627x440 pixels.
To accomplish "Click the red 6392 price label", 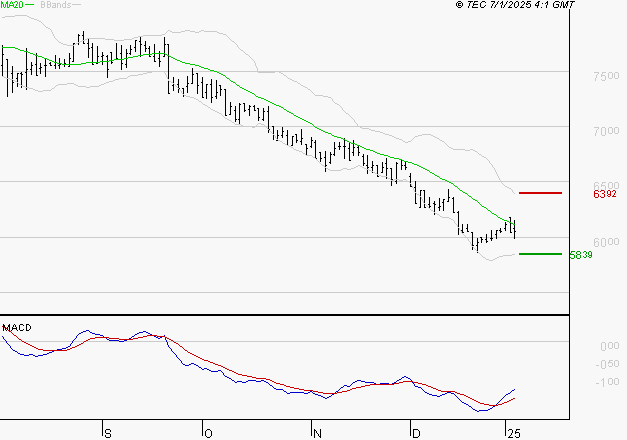I will pos(605,194).
